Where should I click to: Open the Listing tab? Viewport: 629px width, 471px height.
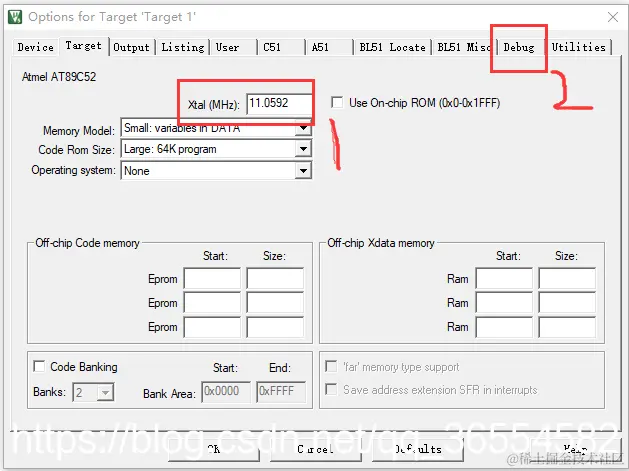[x=183, y=47]
